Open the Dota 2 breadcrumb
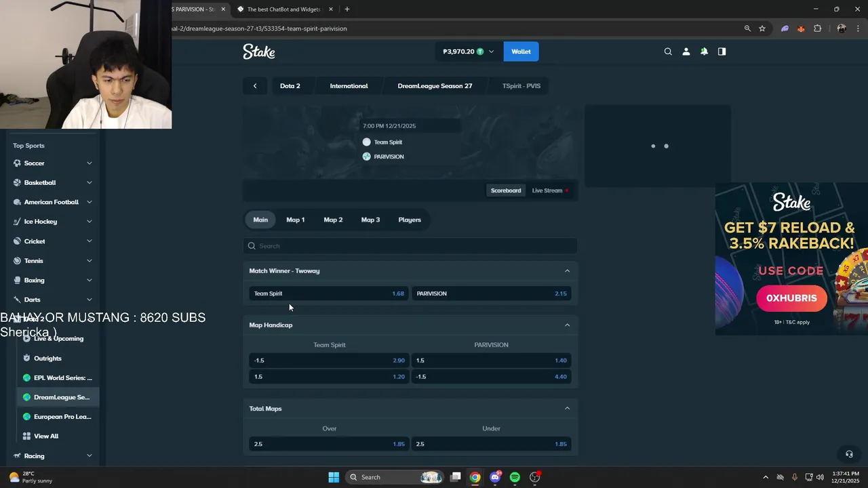The image size is (868, 488). point(290,86)
